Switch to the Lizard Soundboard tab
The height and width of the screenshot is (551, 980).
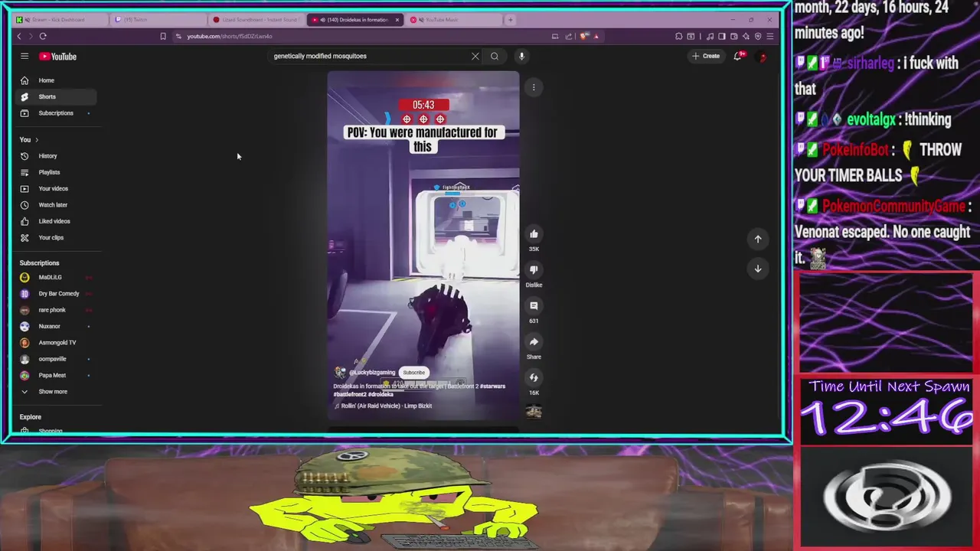tap(256, 20)
